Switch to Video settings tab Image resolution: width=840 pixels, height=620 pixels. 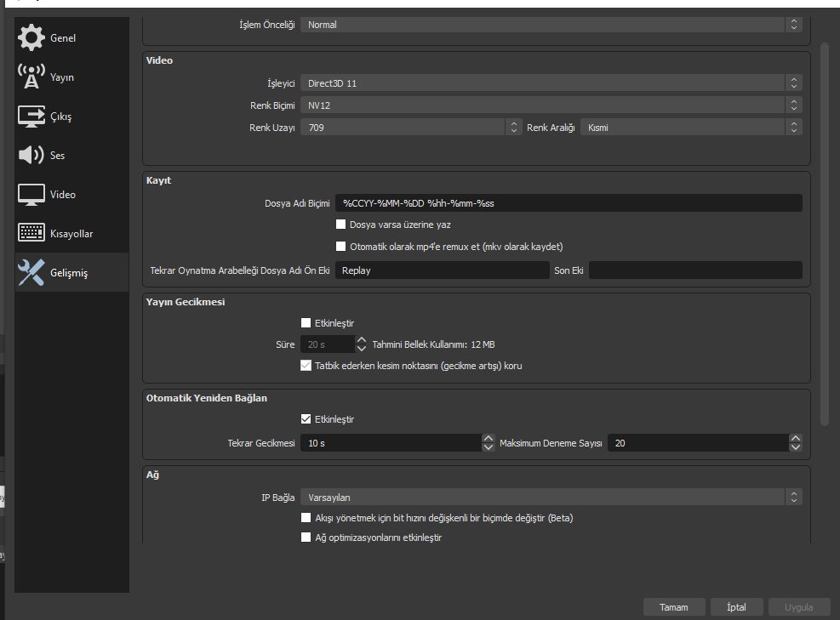tap(71, 195)
